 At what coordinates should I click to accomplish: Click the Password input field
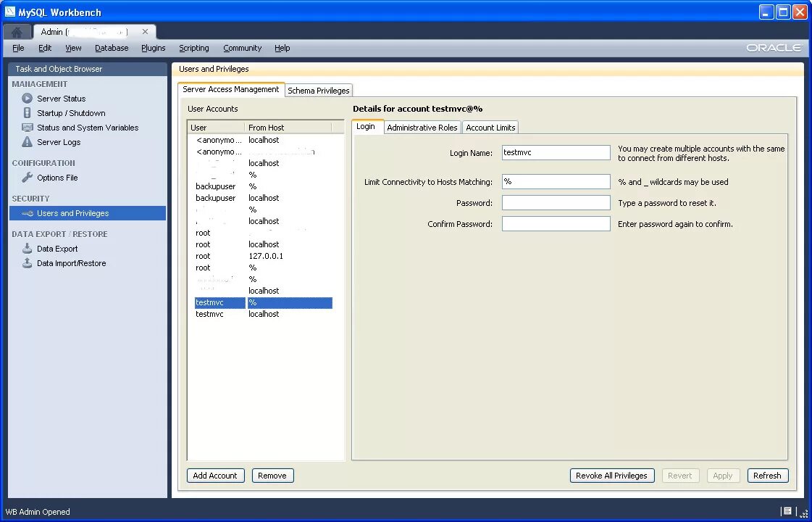tap(556, 203)
